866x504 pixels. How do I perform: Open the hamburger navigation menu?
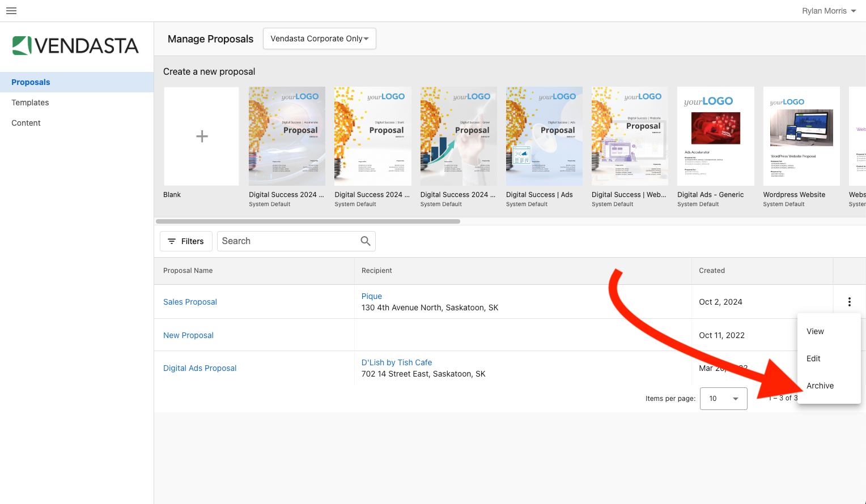point(11,11)
